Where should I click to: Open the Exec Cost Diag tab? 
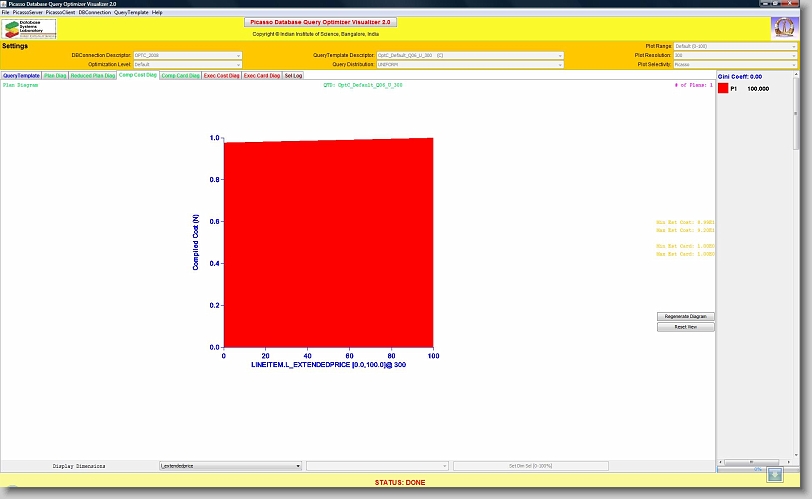tap(221, 75)
